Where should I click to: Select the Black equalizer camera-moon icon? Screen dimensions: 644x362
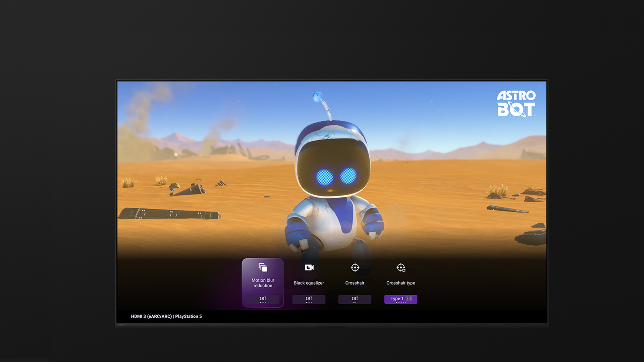(309, 267)
